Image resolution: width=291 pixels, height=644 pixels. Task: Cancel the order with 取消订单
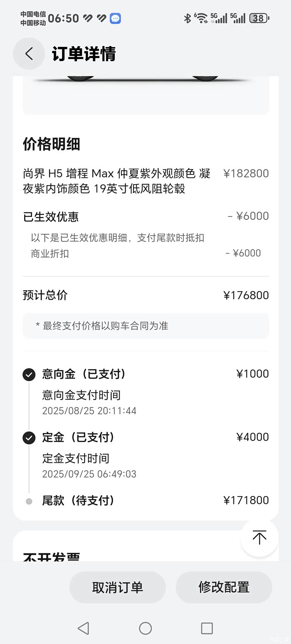pos(118,587)
